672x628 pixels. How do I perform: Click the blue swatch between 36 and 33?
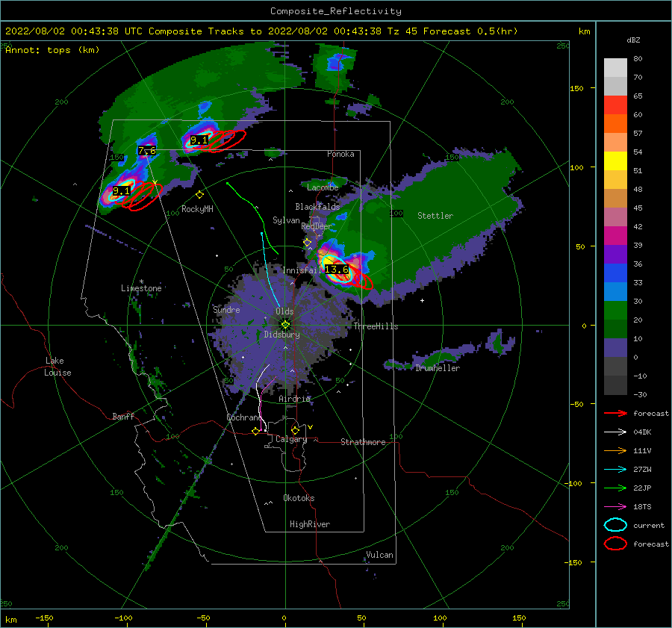(615, 273)
